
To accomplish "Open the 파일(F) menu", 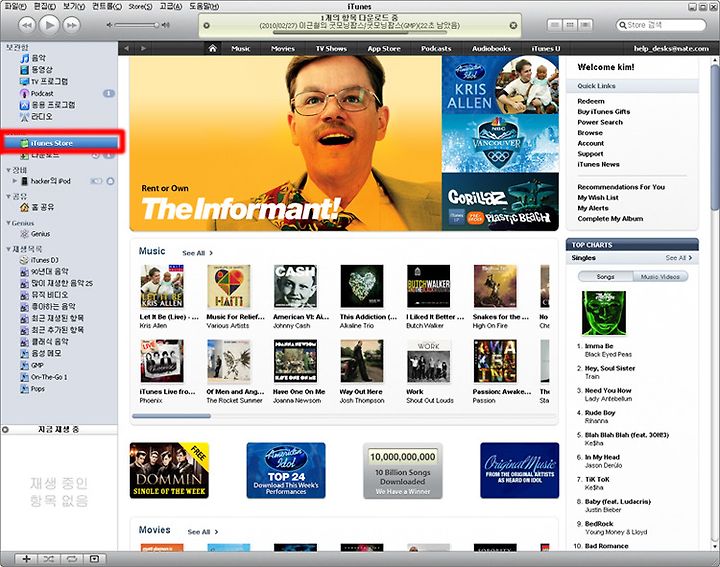I will click(15, 6).
